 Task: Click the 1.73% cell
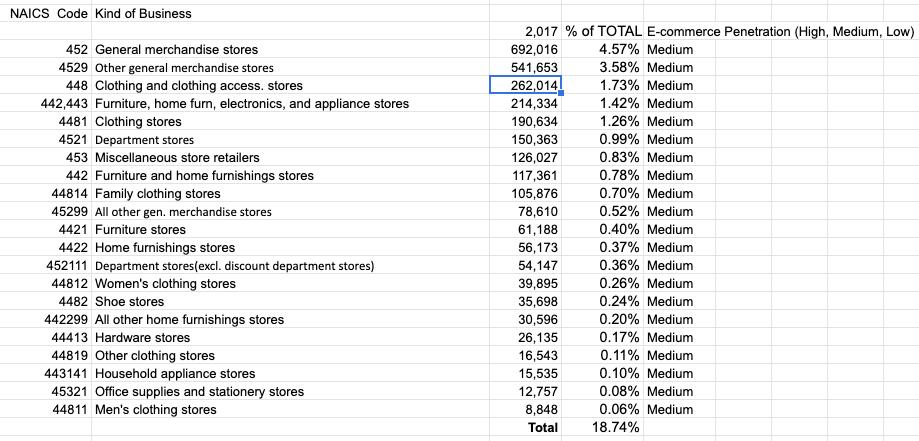pyautogui.click(x=602, y=86)
